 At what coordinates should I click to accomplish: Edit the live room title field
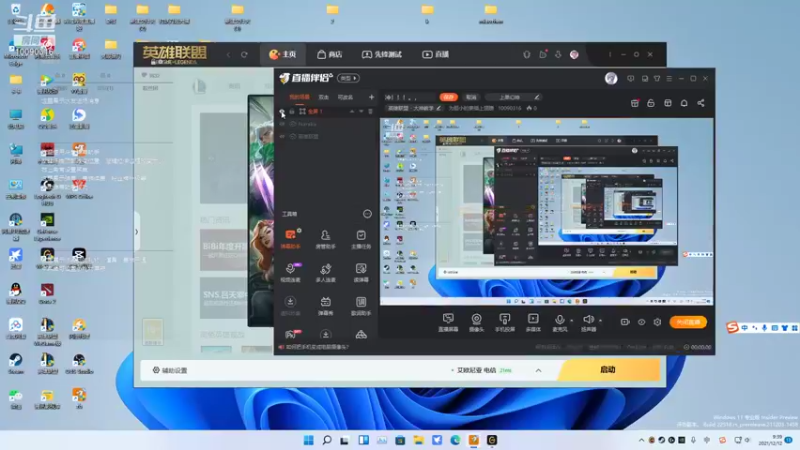(410, 97)
